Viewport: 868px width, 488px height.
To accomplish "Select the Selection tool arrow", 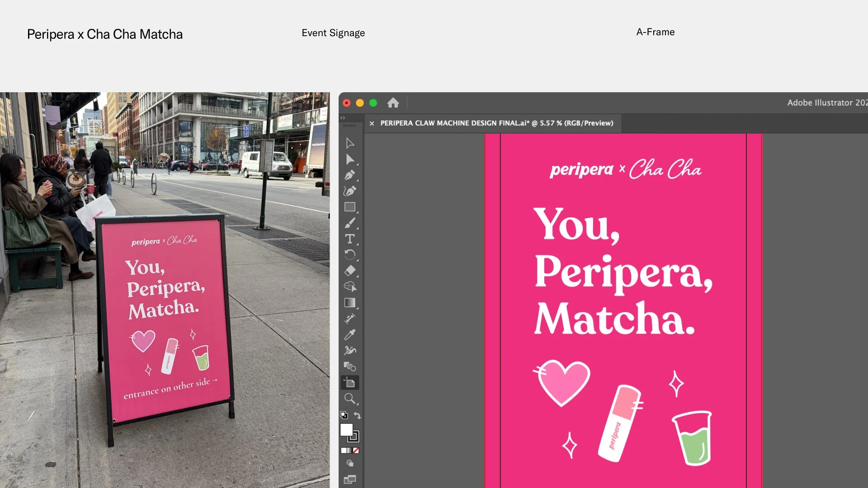I will tap(350, 143).
